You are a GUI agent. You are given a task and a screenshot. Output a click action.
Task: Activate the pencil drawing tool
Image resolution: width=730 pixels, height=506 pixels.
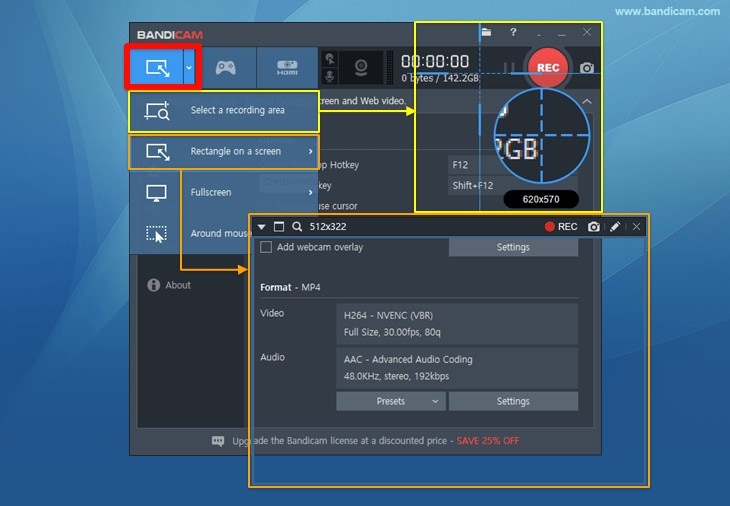tap(615, 227)
